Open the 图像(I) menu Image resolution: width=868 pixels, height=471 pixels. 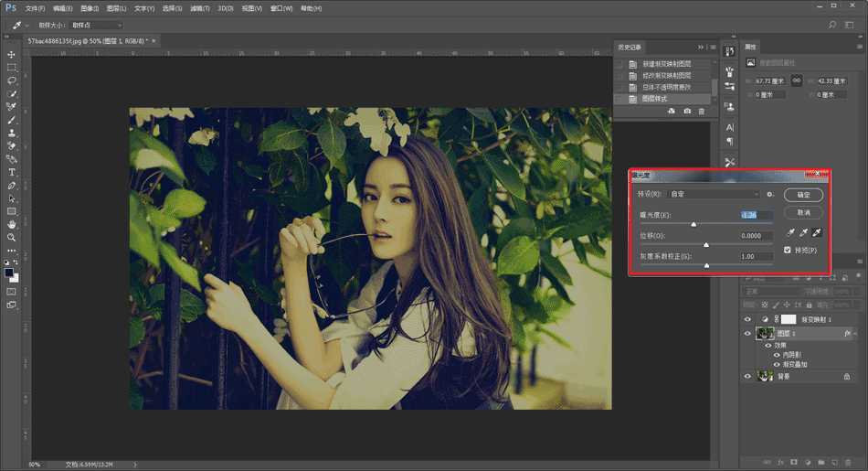click(x=89, y=8)
